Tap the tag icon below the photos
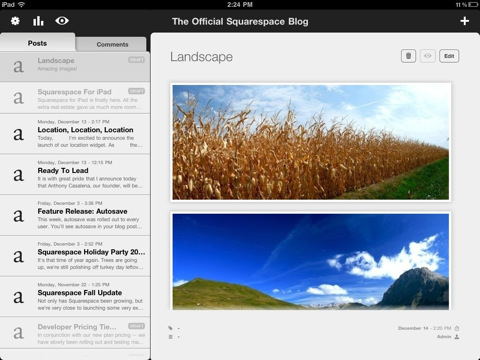This screenshot has width=480, height=360. tap(170, 328)
